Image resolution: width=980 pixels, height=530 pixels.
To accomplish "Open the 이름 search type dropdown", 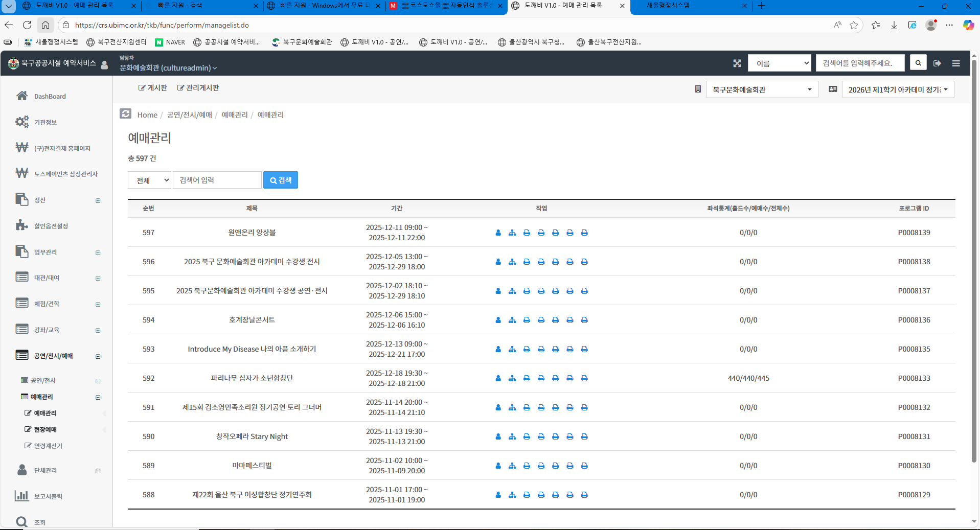I will tap(779, 63).
